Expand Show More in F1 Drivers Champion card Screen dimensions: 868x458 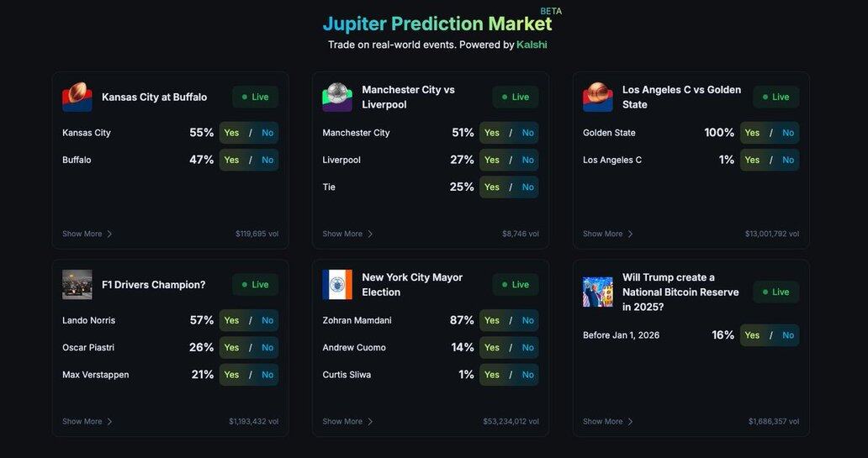click(x=87, y=421)
